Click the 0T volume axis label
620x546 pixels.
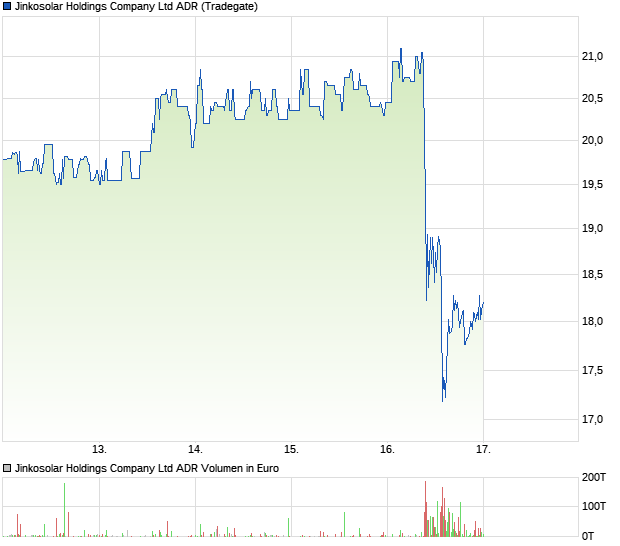[588, 536]
